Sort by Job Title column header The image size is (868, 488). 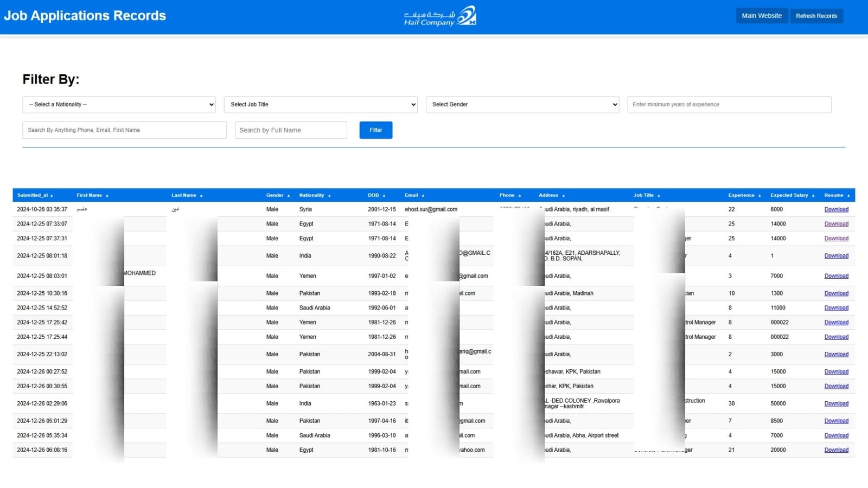(647, 195)
